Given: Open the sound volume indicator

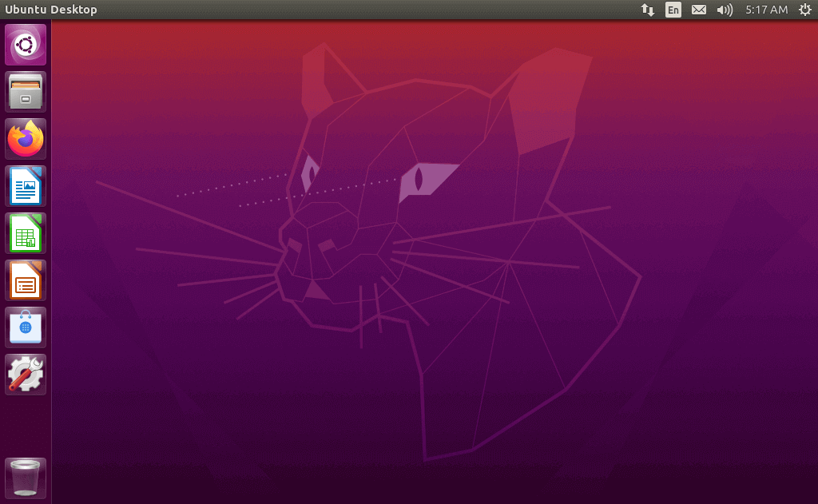Looking at the screenshot, I should click(725, 10).
